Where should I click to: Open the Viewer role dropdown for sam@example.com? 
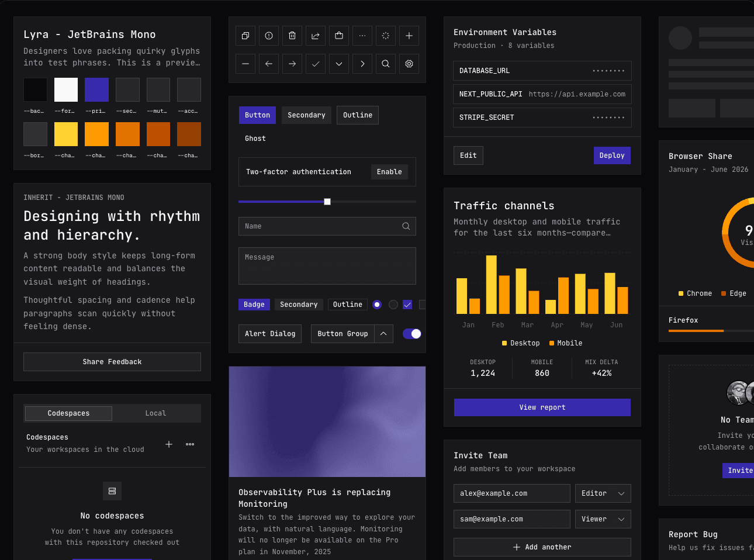coord(603,519)
